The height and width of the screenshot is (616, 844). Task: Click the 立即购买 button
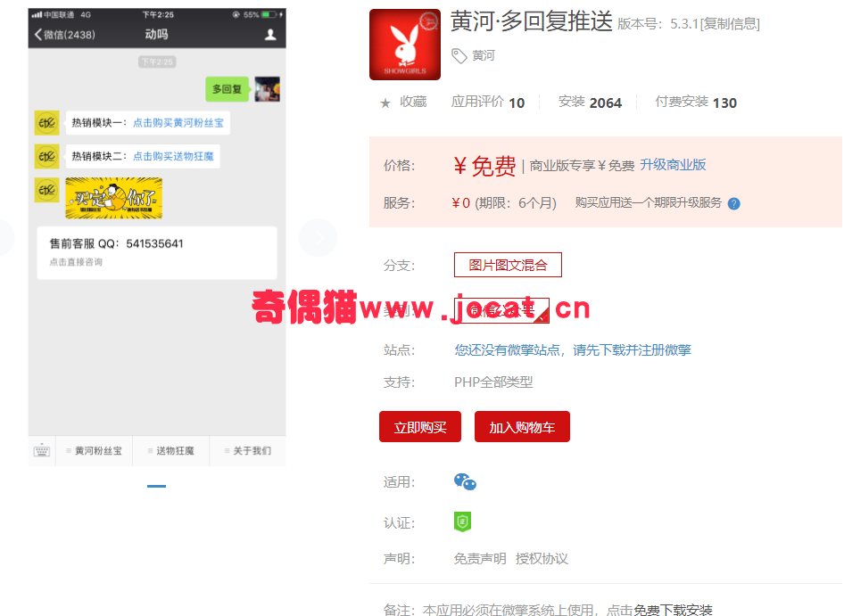pos(420,427)
